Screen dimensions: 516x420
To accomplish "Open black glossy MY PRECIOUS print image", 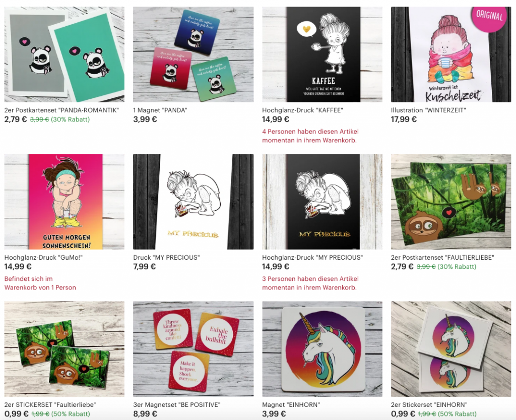I will pyautogui.click(x=322, y=202).
